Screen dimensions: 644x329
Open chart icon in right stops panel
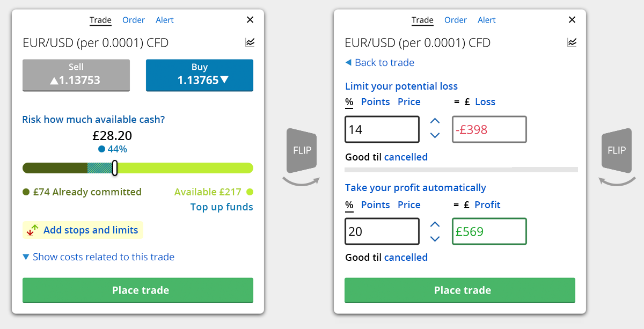572,42
